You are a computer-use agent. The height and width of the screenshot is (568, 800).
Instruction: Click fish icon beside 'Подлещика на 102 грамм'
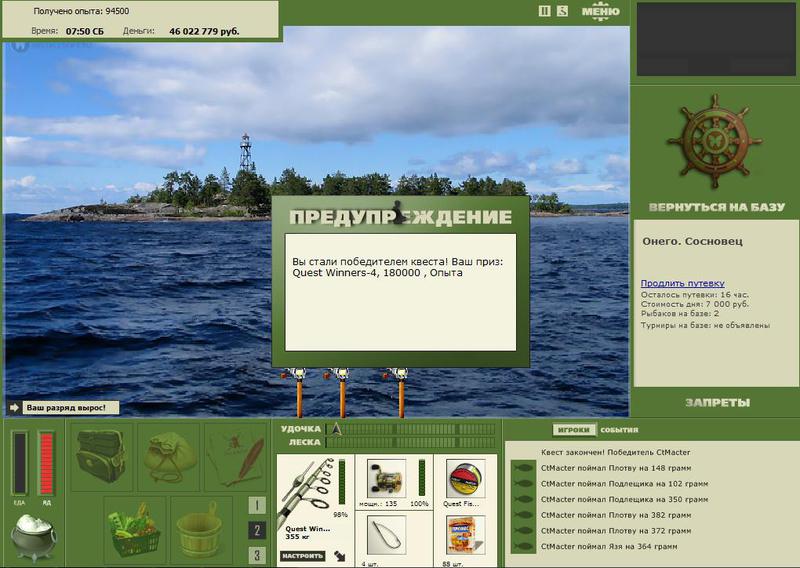[x=522, y=483]
